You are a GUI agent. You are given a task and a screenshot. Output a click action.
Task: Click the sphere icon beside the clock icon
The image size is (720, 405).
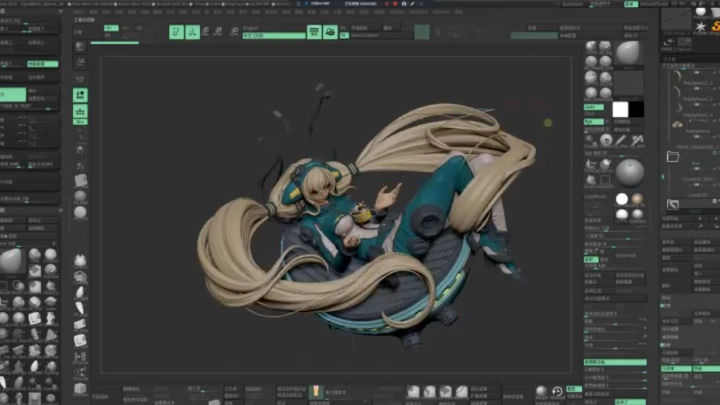click(542, 391)
